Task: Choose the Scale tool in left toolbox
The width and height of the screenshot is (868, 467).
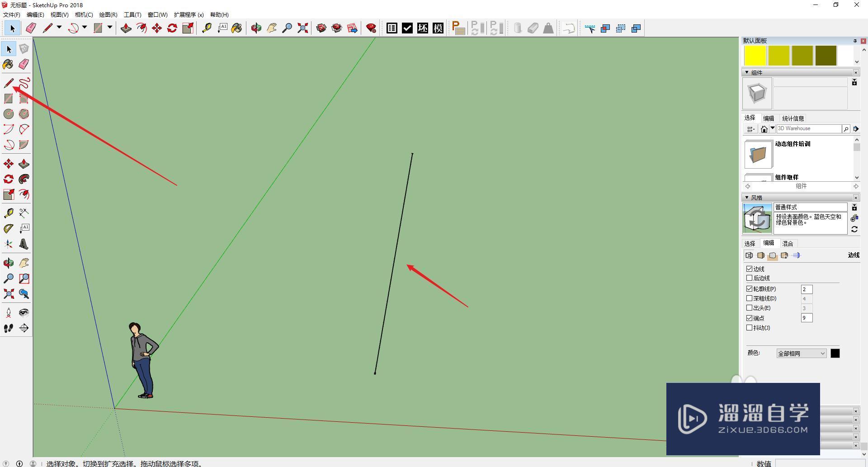Action: point(9,194)
